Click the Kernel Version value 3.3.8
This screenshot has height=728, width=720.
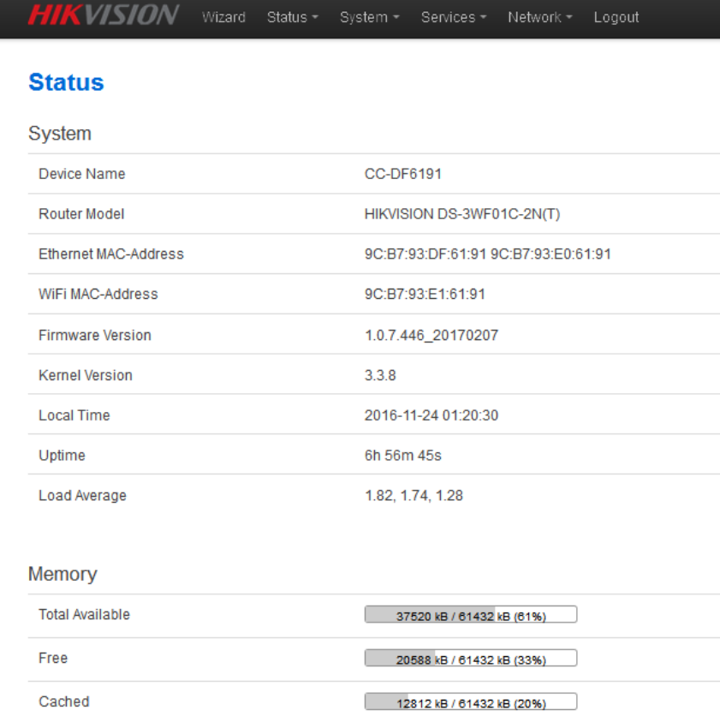tap(380, 375)
